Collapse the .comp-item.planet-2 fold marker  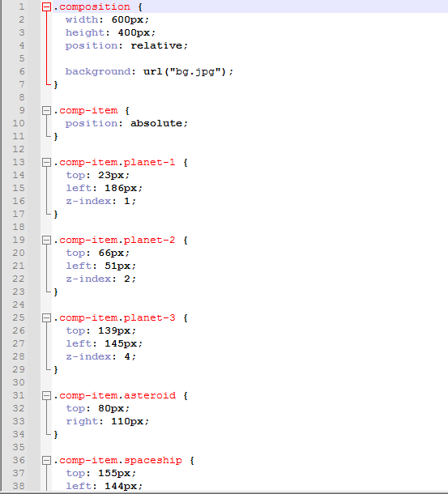pyautogui.click(x=46, y=240)
